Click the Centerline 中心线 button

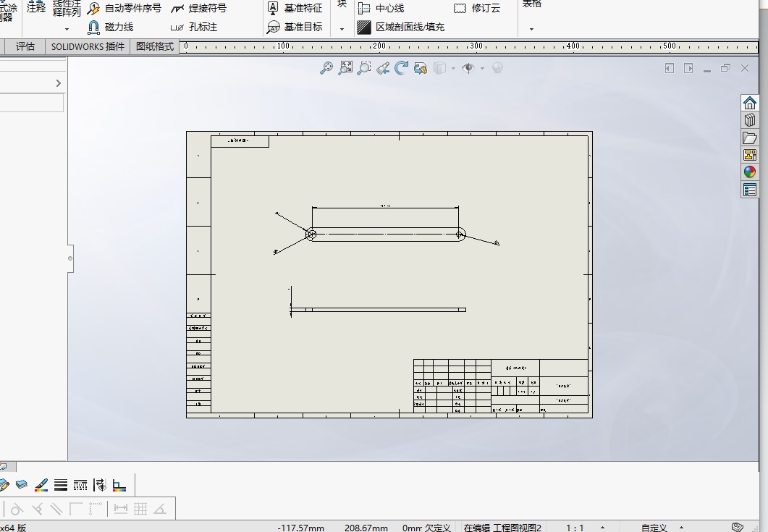(381, 9)
